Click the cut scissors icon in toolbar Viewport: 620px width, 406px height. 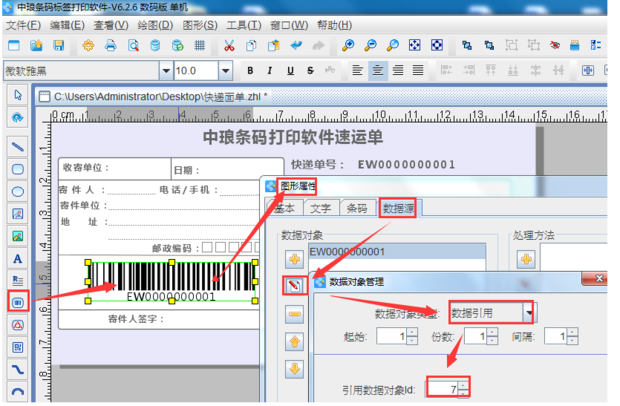(230, 45)
